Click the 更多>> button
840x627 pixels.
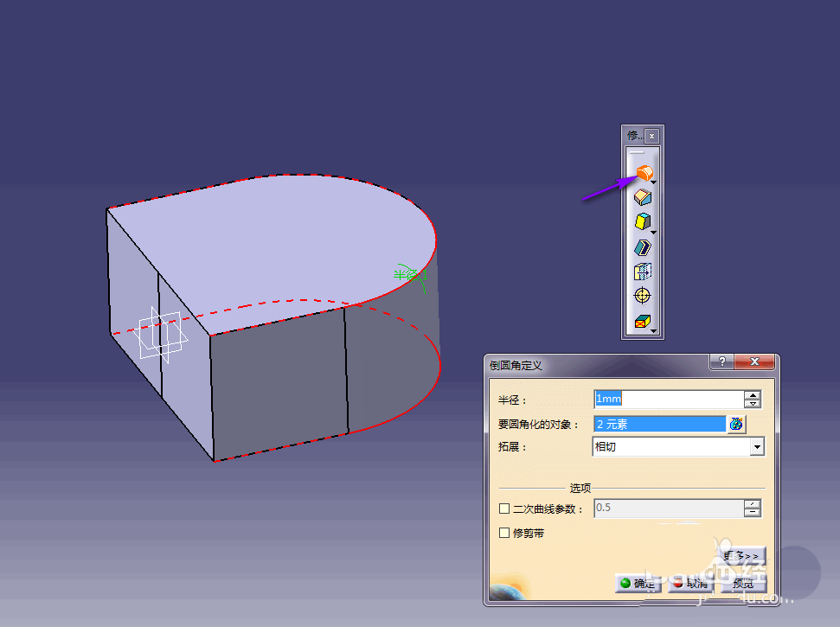pos(741,556)
